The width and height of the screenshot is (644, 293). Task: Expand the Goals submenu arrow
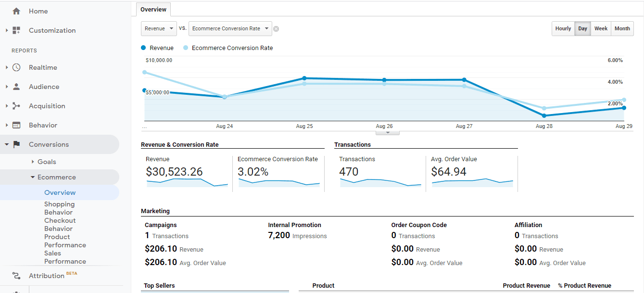(x=33, y=162)
